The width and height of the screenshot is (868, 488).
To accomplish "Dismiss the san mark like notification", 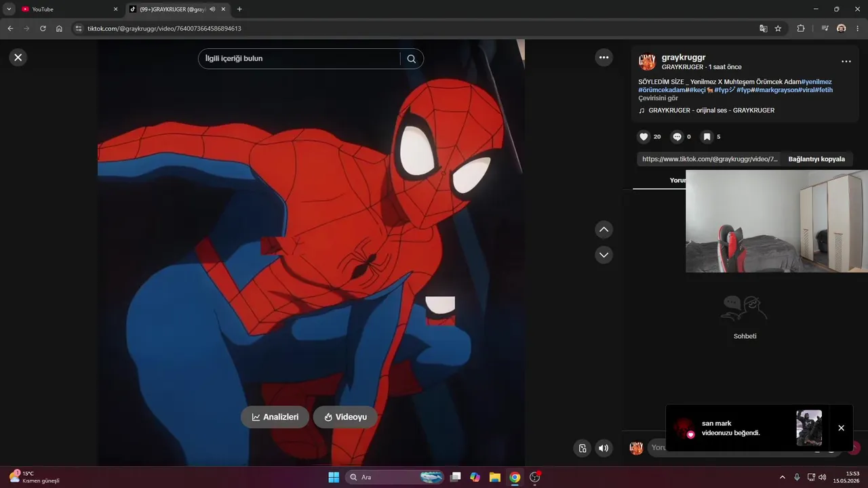I will click(841, 428).
